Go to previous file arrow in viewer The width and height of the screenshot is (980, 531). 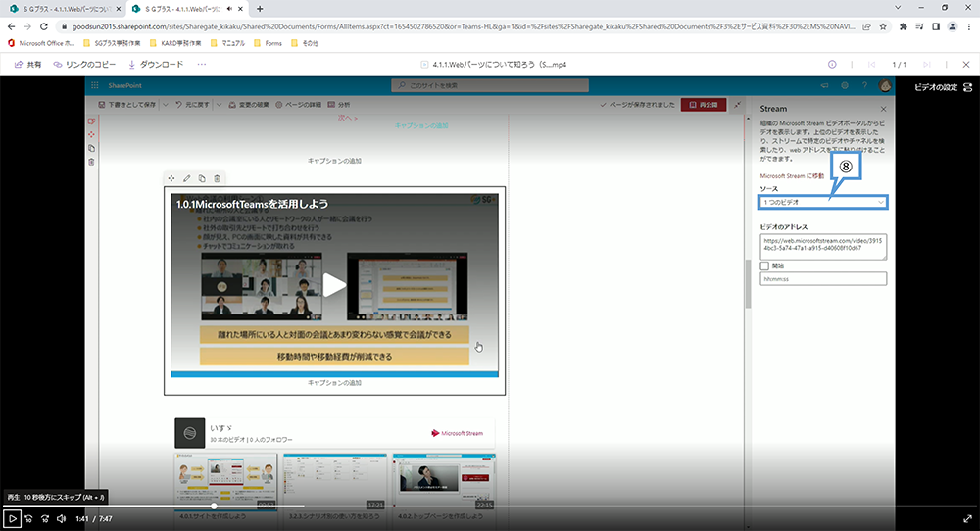point(872,65)
